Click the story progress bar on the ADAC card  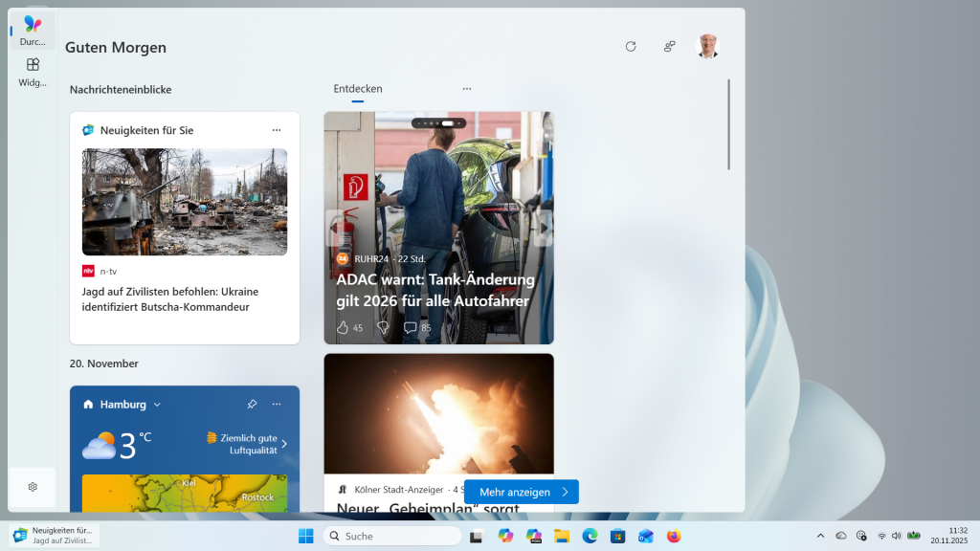point(438,122)
